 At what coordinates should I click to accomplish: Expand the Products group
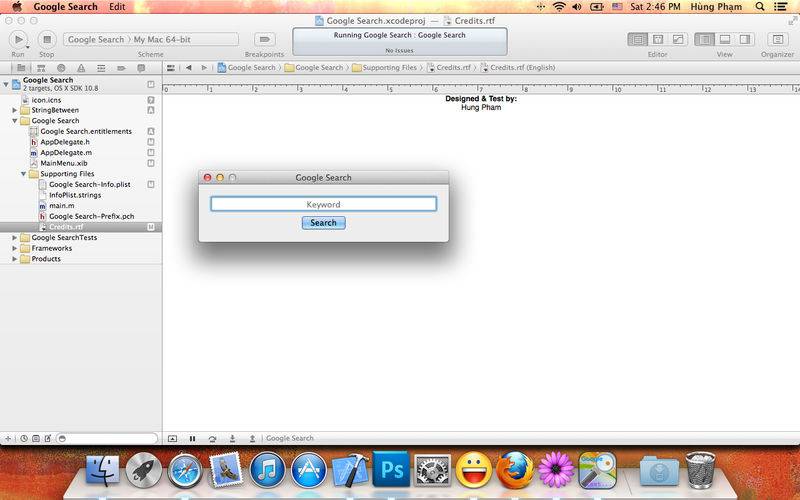coord(15,259)
